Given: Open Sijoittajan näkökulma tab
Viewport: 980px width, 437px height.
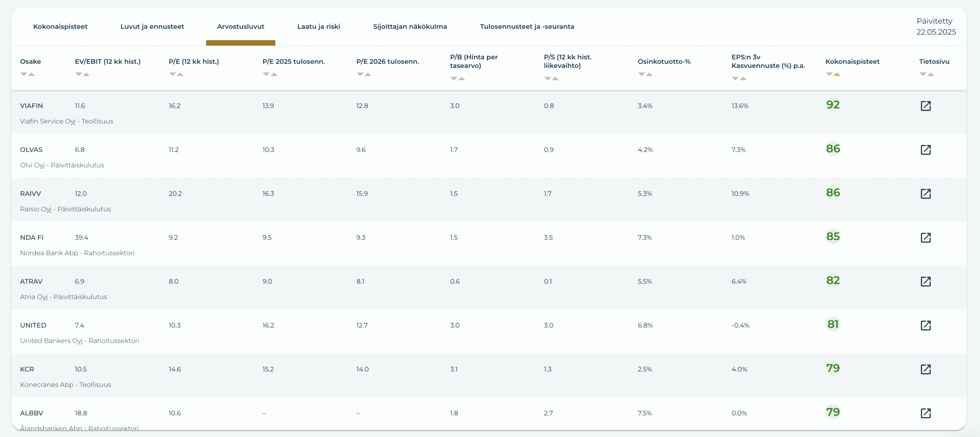Looking at the screenshot, I should click(410, 26).
